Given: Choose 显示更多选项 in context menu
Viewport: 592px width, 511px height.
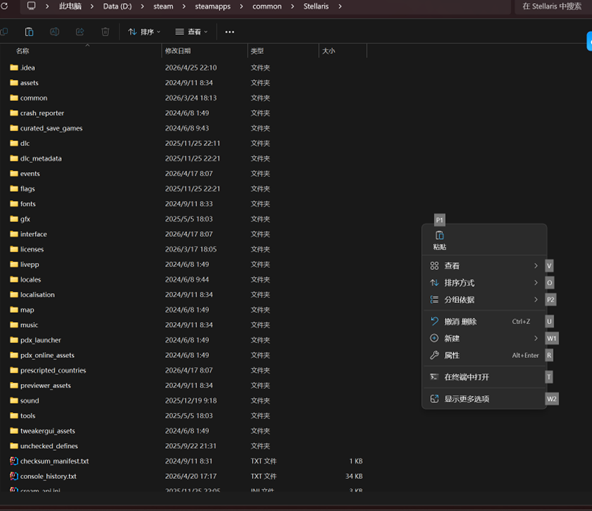Looking at the screenshot, I should coord(484,399).
